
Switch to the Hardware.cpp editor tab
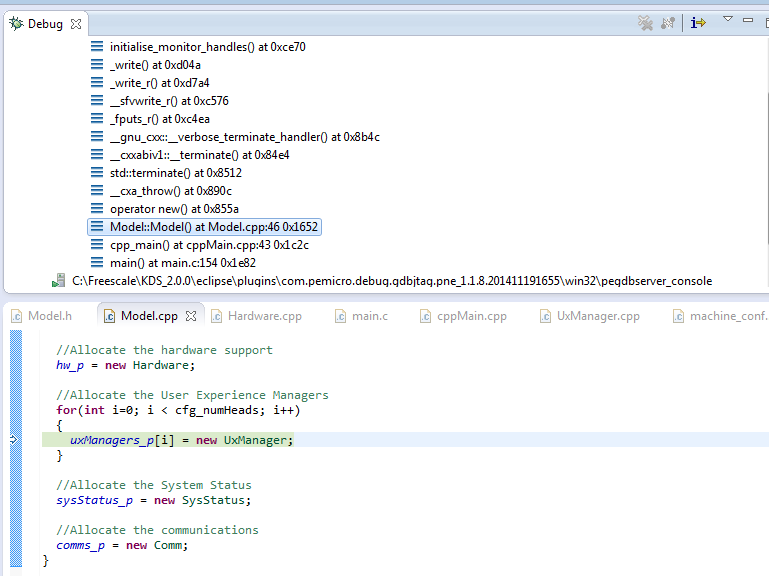click(x=256, y=316)
